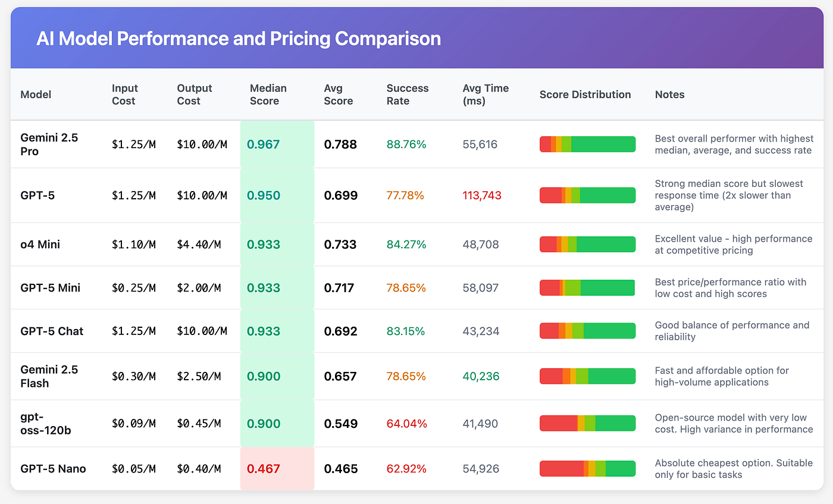Click the Median Score column header
The width and height of the screenshot is (833, 504).
click(268, 95)
